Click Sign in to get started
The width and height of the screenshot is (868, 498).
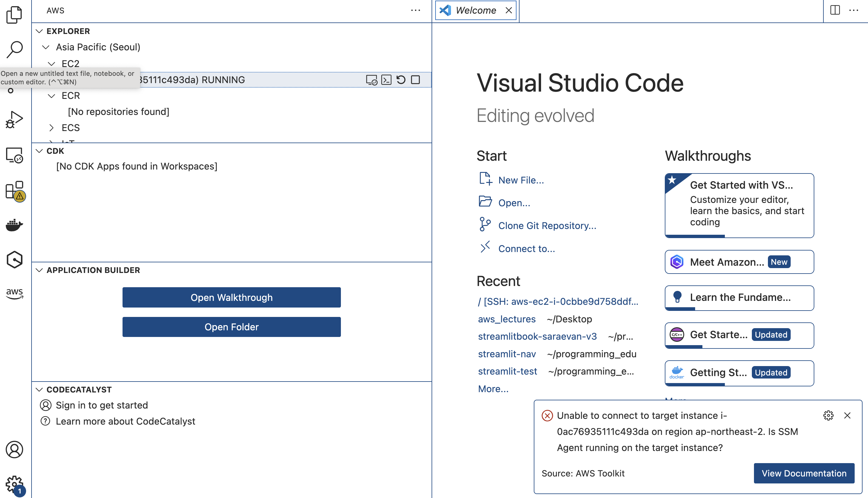[x=102, y=405]
